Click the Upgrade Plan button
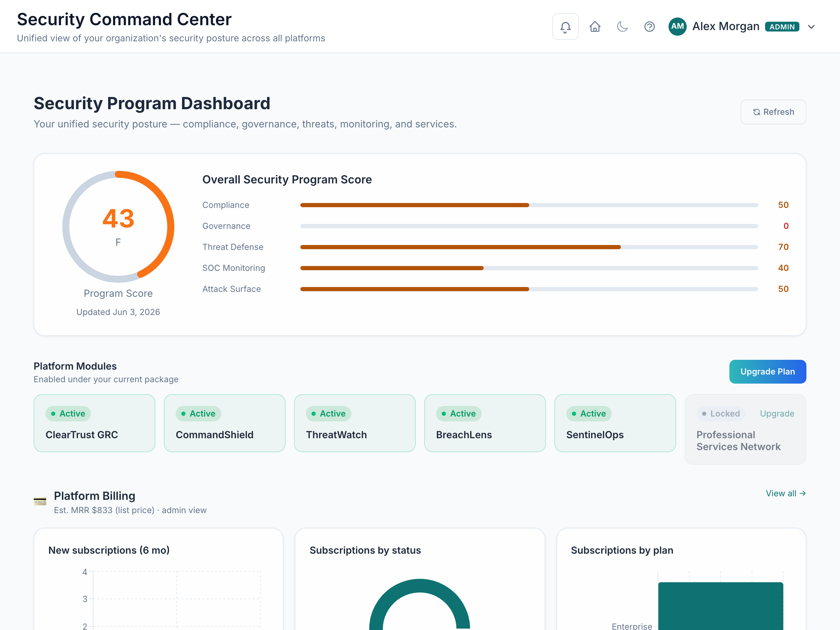 (x=768, y=371)
